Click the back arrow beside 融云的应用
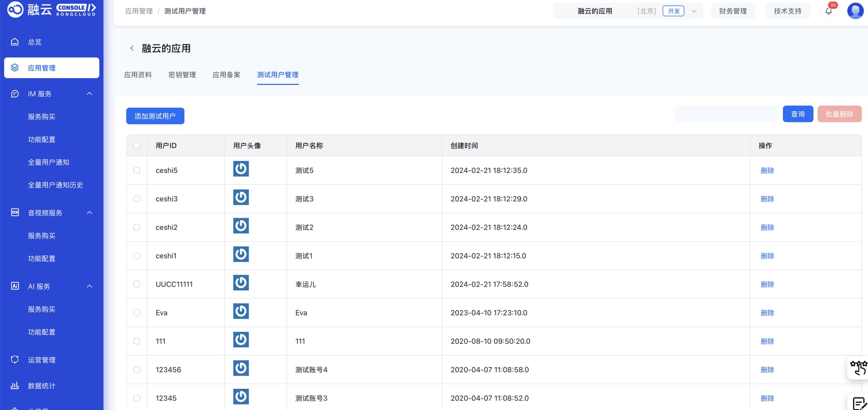This screenshot has height=410, width=868. pyautogui.click(x=132, y=48)
